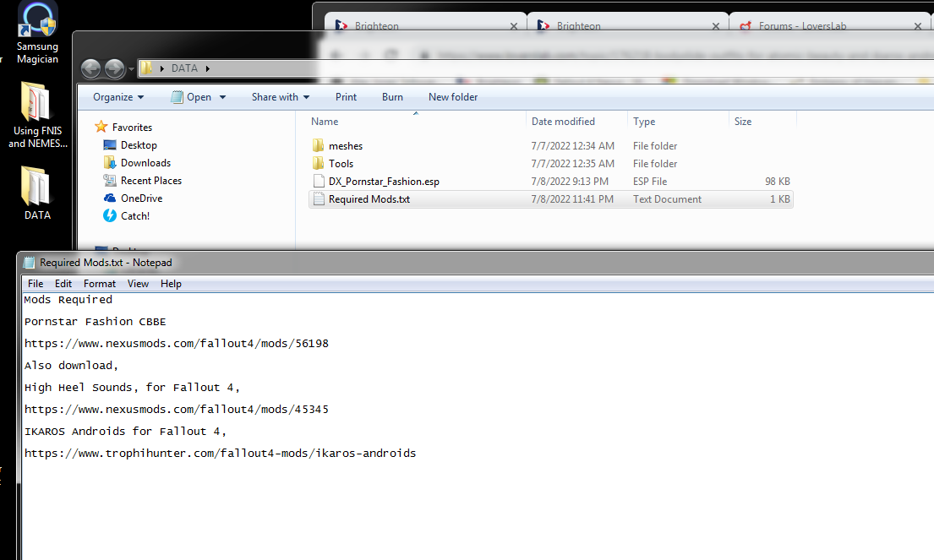Click the Open toolbar button
934x560 pixels.
click(x=191, y=97)
